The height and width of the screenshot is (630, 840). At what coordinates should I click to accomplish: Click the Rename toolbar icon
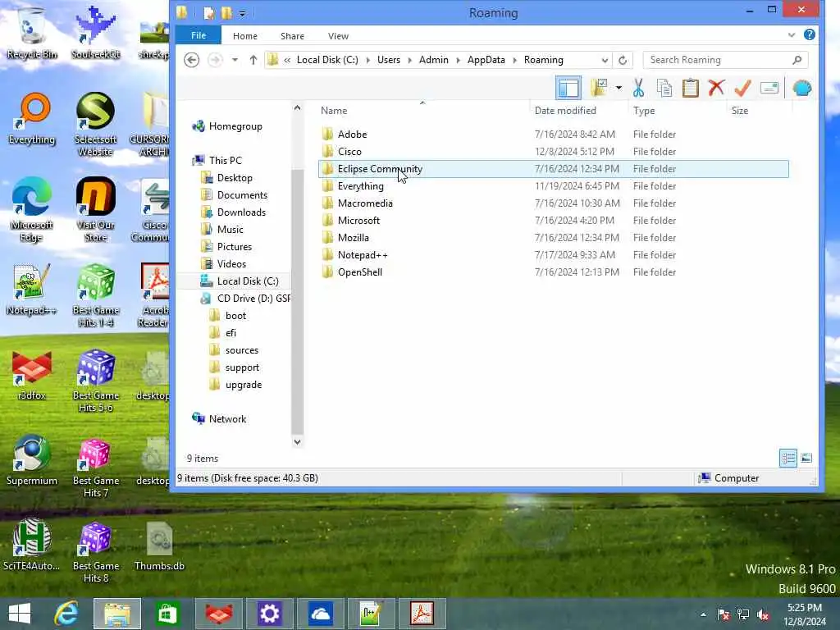click(769, 88)
